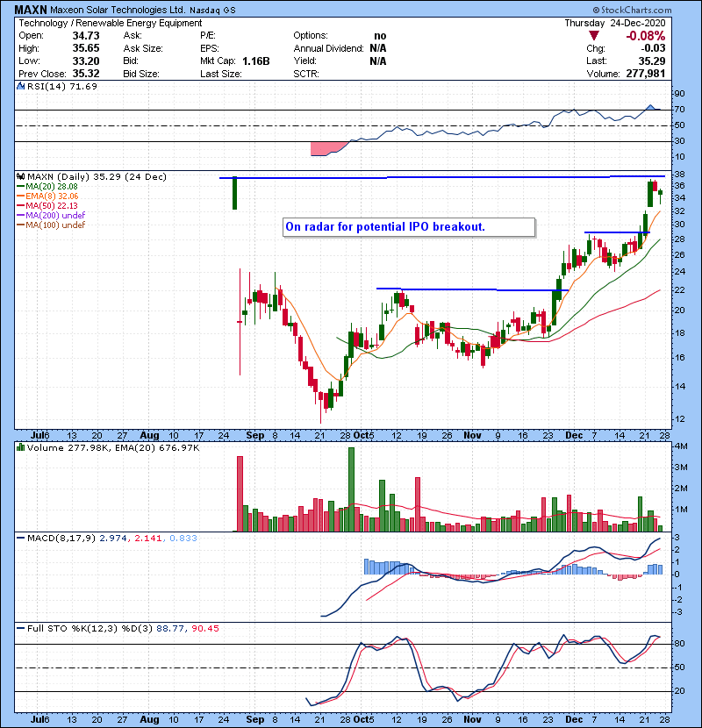Click the Last value 35.29 in the header

652,61
